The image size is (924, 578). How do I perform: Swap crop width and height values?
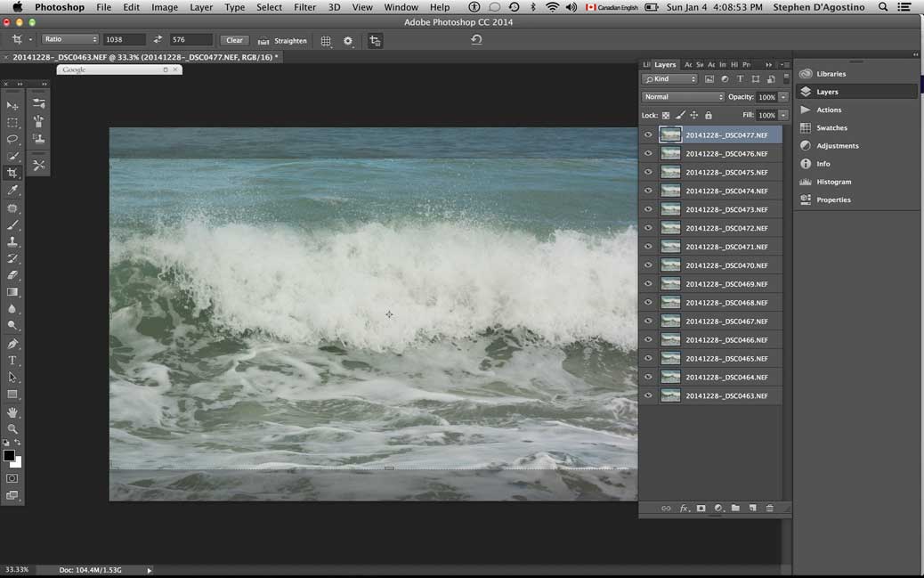pos(158,40)
